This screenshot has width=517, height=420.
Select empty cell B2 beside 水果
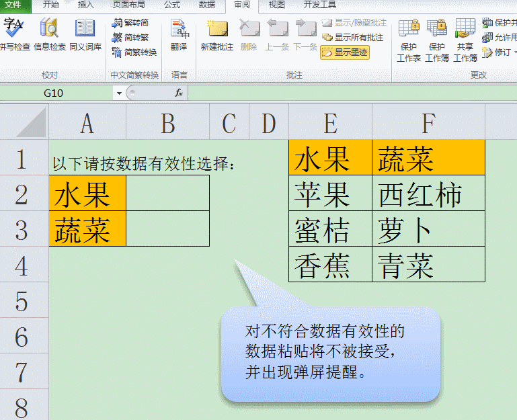coord(167,193)
